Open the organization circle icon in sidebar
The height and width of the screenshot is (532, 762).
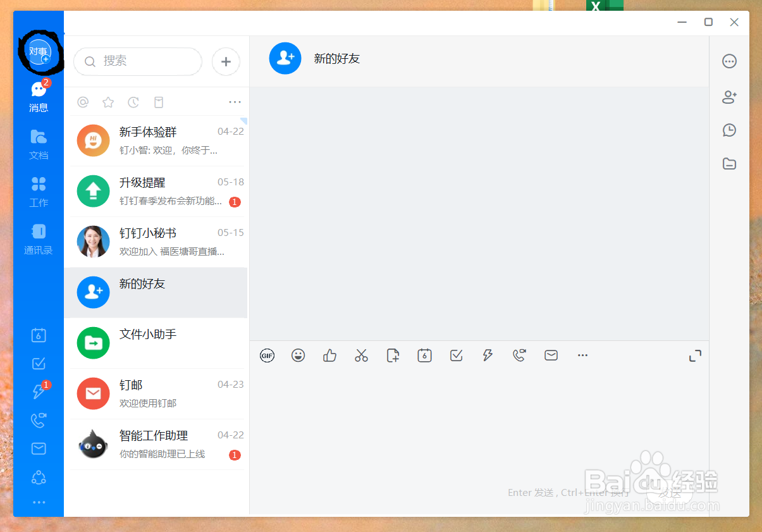point(39,477)
